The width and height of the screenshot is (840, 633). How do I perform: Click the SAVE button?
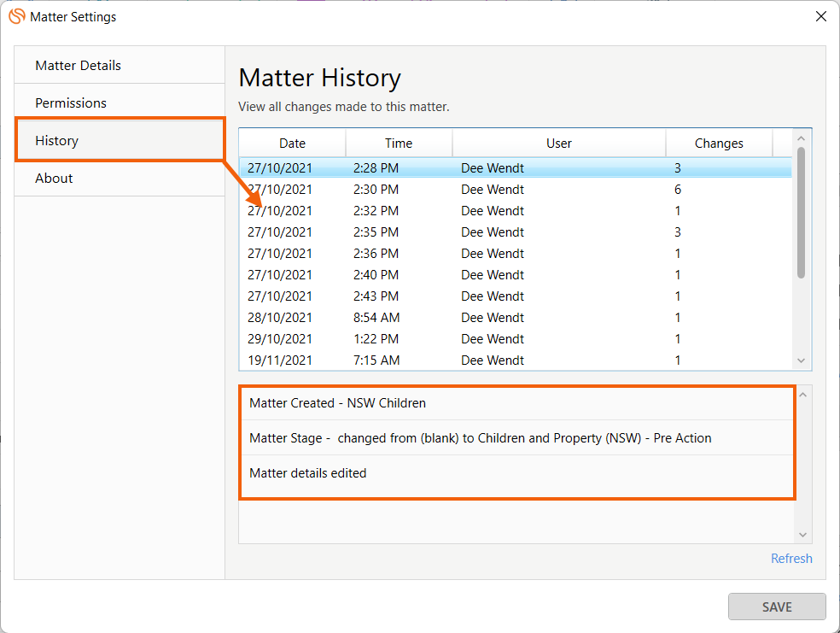click(777, 607)
